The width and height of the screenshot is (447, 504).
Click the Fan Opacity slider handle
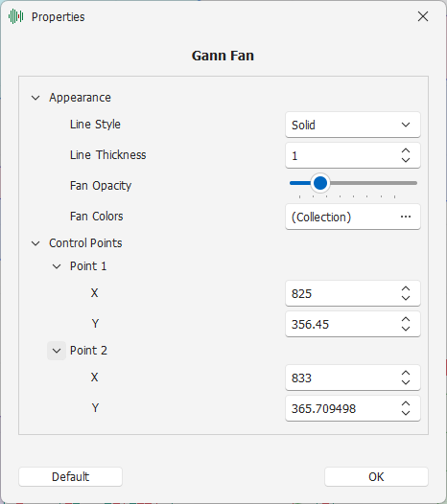tap(320, 183)
